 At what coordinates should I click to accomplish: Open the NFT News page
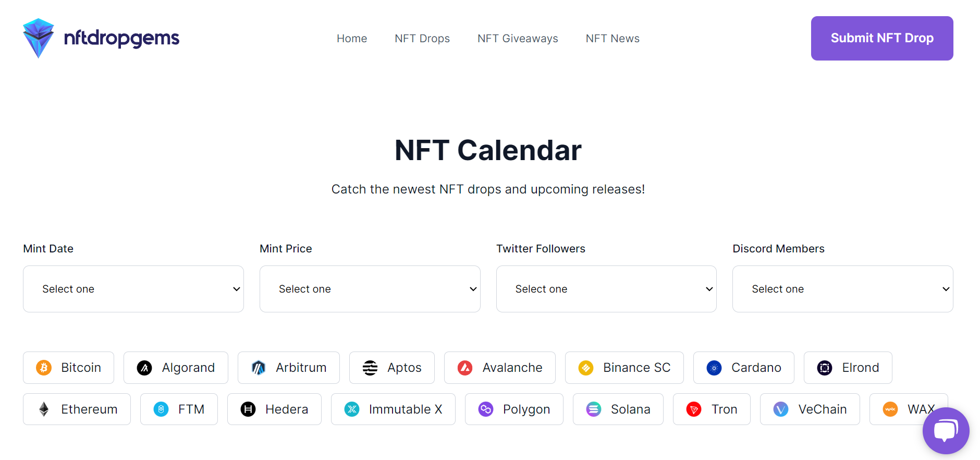[x=612, y=38]
